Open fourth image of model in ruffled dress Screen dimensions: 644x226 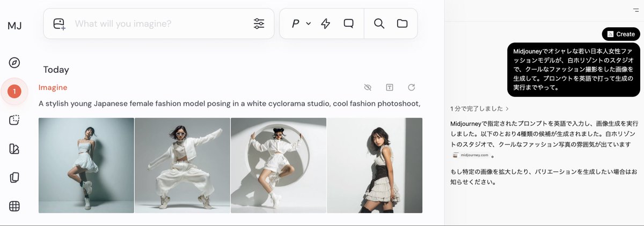click(375, 165)
